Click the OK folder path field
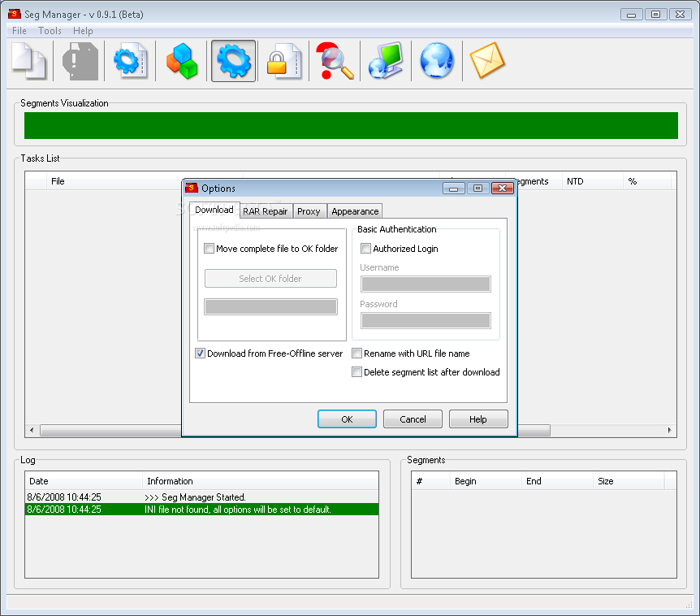Screen dimensions: 700x616 click(270, 307)
